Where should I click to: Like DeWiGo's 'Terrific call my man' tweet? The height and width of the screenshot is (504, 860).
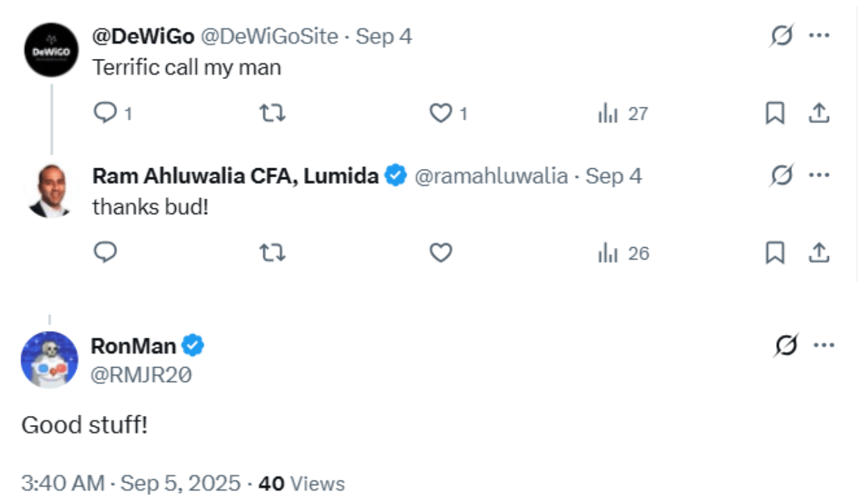(x=440, y=113)
